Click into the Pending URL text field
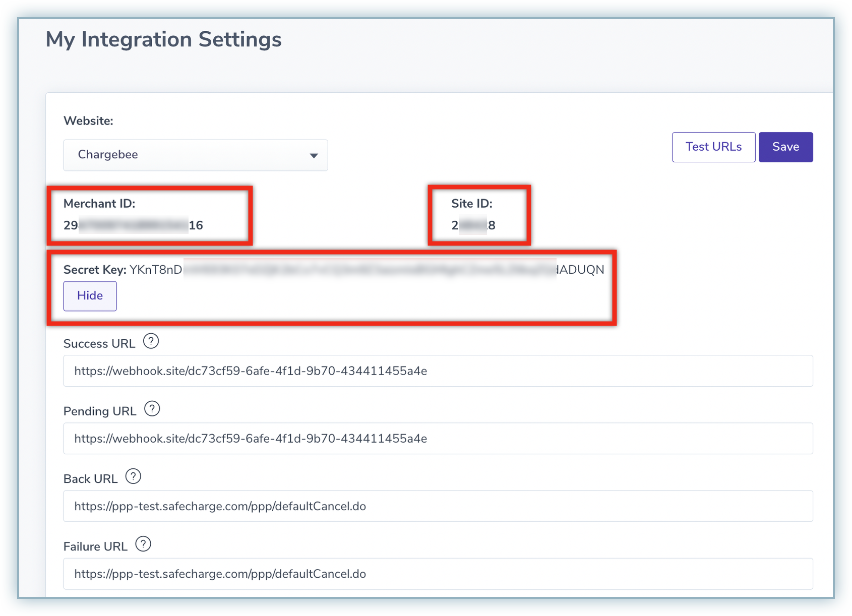852x616 pixels. pyautogui.click(x=438, y=439)
